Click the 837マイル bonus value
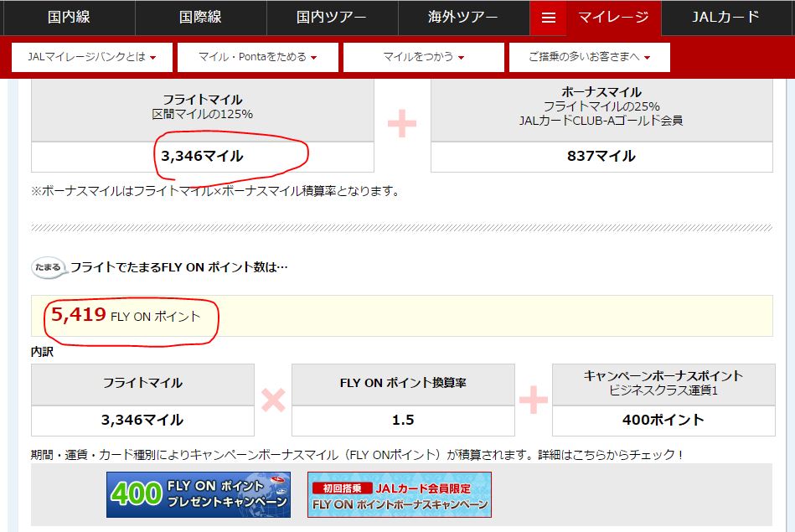 [x=601, y=156]
